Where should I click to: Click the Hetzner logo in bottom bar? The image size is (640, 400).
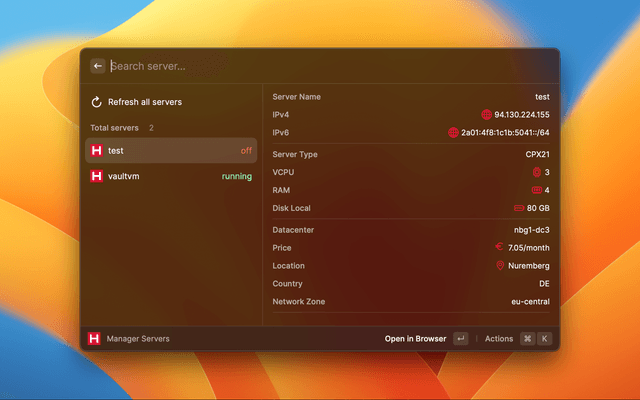(x=94, y=339)
